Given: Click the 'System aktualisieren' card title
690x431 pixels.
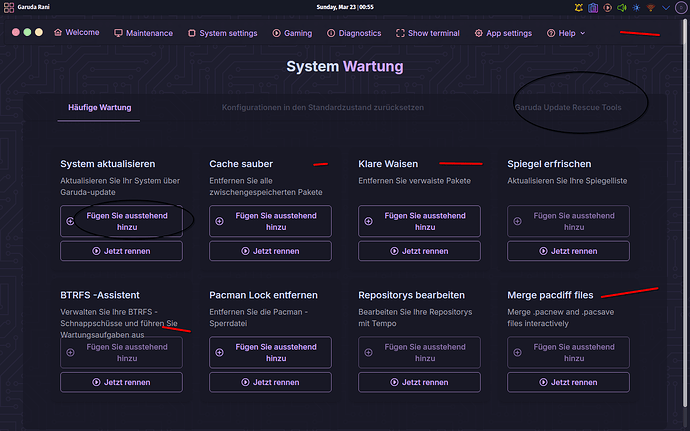Looking at the screenshot, I should [108, 164].
